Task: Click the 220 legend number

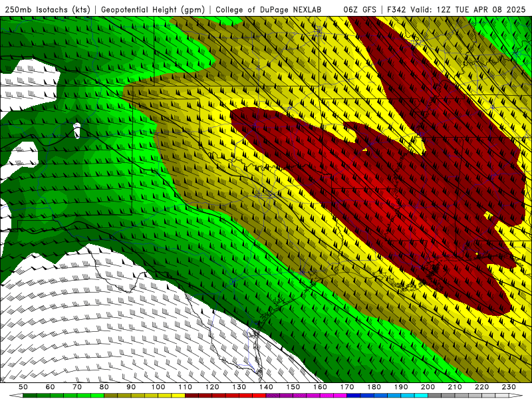Action: pyautogui.click(x=481, y=387)
